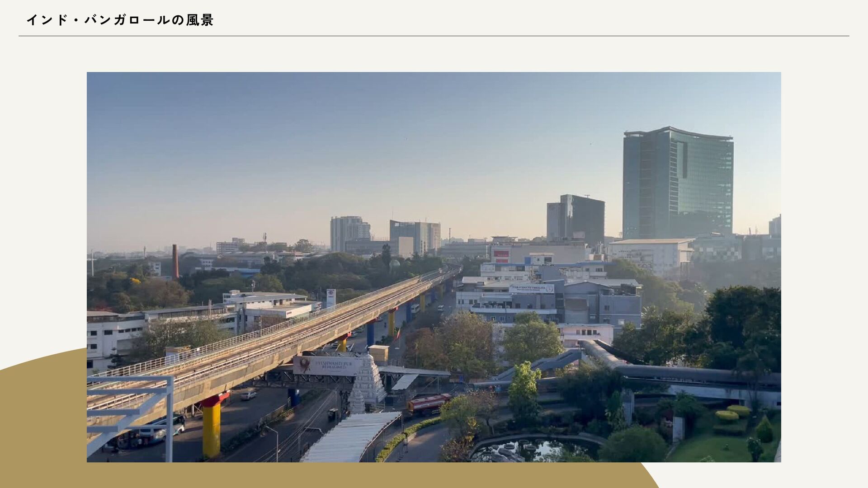The height and width of the screenshot is (488, 868).
Task: Click the tall green glass skyscraper
Action: coord(677,183)
